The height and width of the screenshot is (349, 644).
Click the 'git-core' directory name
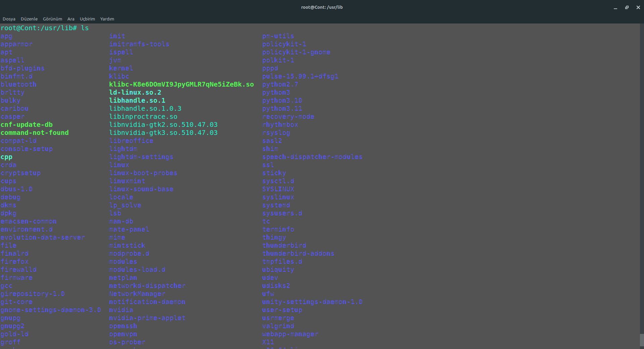pos(16,302)
